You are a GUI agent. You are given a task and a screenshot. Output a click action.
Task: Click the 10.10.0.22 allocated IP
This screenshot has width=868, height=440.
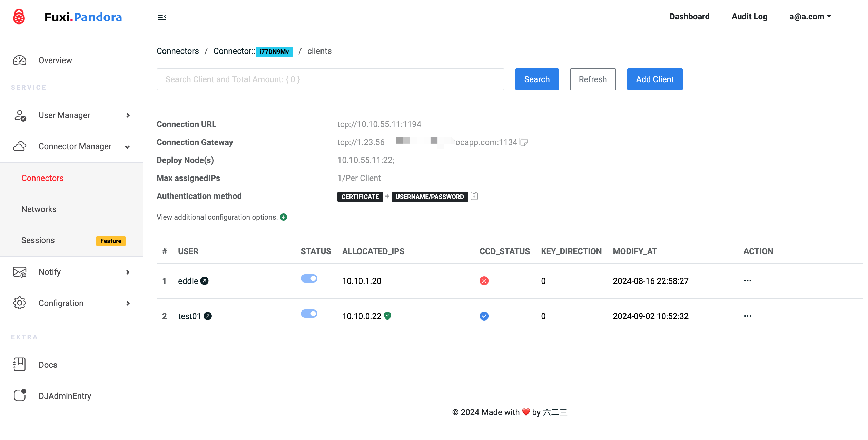362,316
